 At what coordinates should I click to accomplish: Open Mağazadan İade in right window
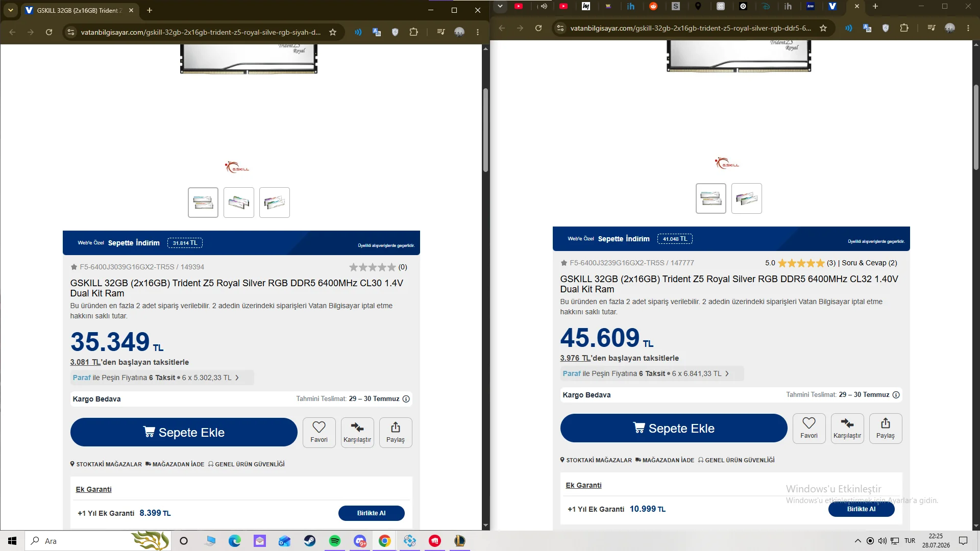point(665,460)
